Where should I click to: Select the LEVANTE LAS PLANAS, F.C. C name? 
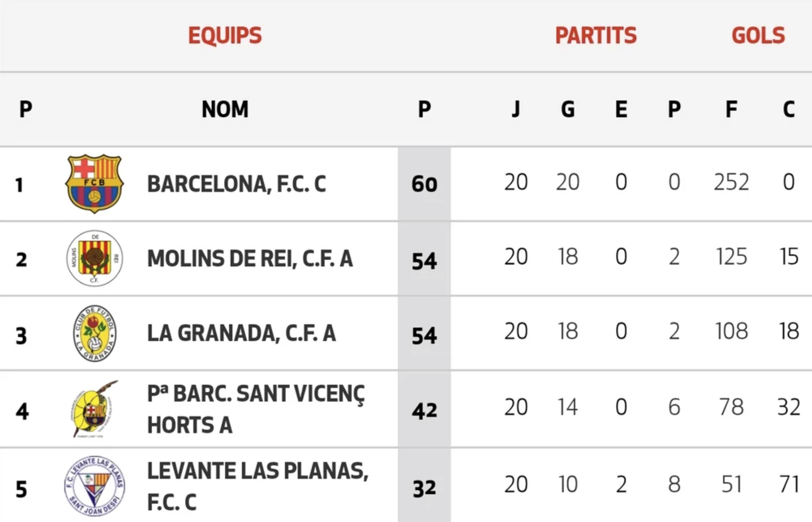coord(258,486)
